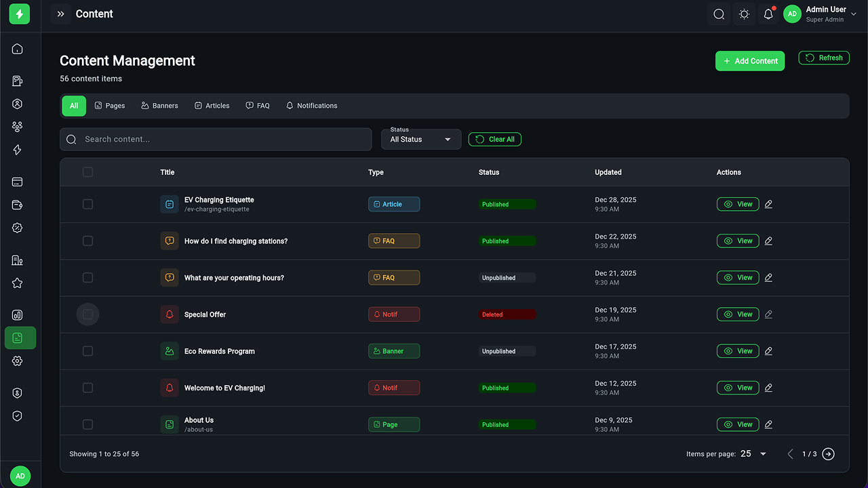Viewport: 868px width, 488px height.
Task: Switch to the Banners tab
Action: [159, 106]
